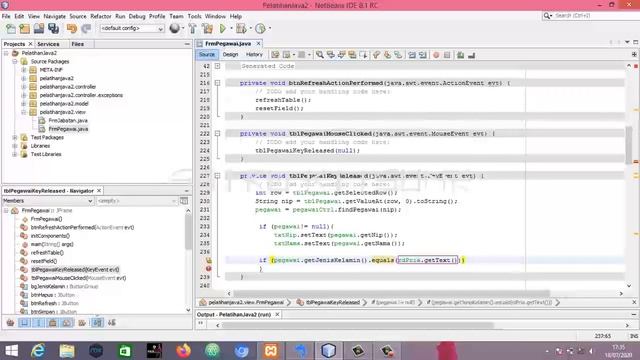Switch to the Services tab
640x360 pixels.
pos(48,44)
